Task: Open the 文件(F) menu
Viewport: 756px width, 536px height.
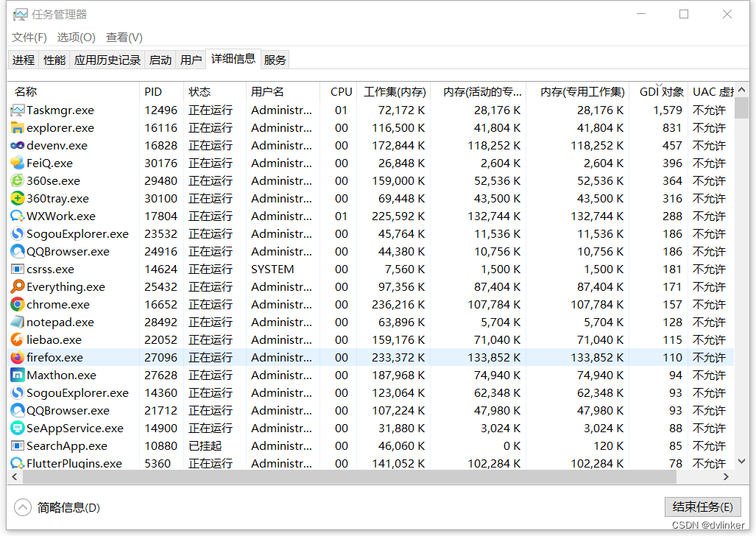Action: [x=29, y=38]
